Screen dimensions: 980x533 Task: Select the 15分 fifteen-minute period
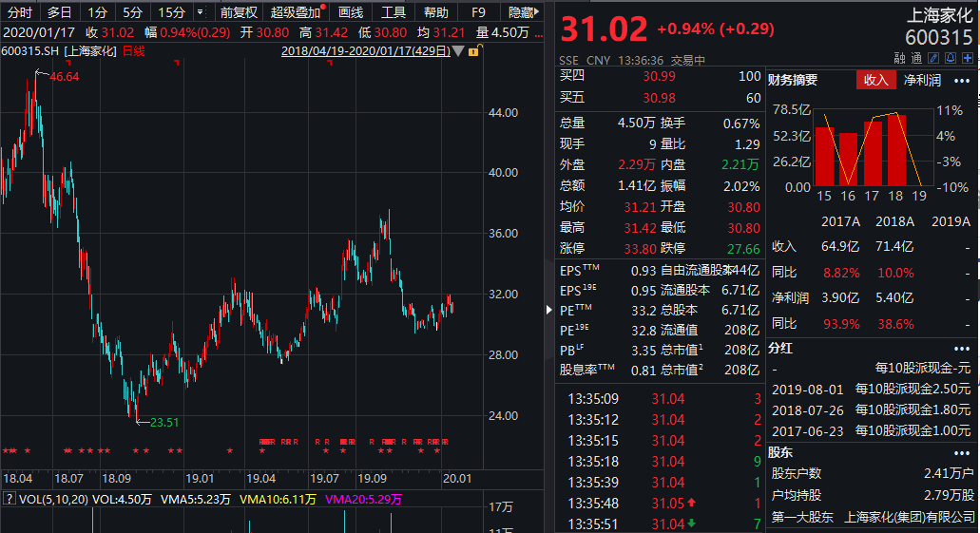coord(171,11)
